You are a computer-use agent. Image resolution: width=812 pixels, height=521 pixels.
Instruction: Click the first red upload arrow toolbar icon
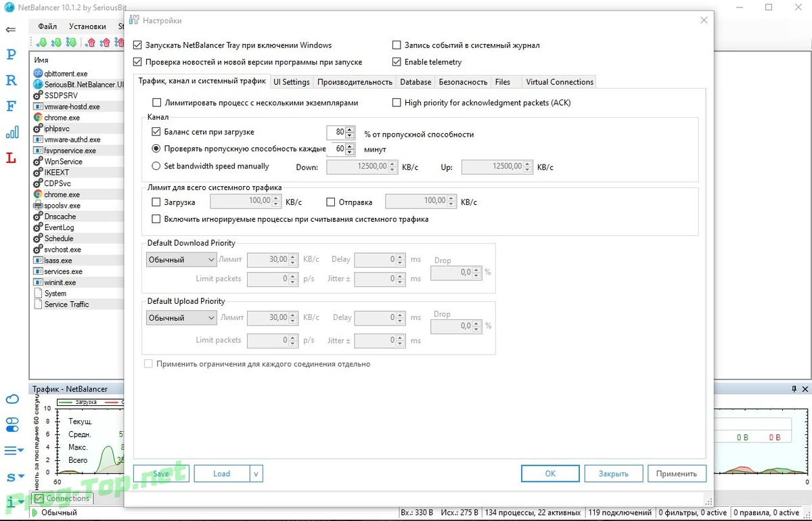pos(91,43)
